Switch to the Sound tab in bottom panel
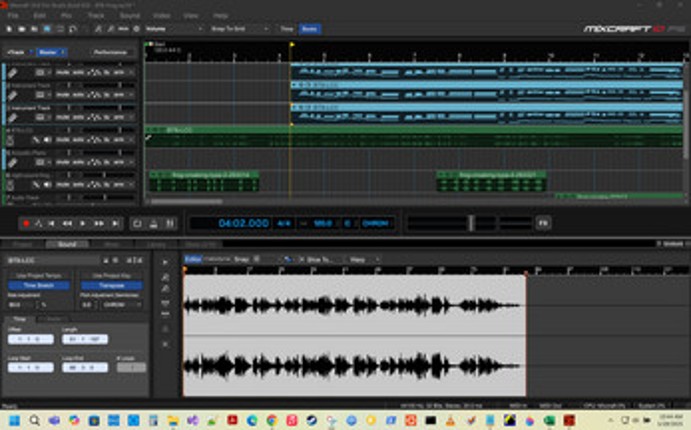Viewport: 691px width, 430px height. click(67, 244)
